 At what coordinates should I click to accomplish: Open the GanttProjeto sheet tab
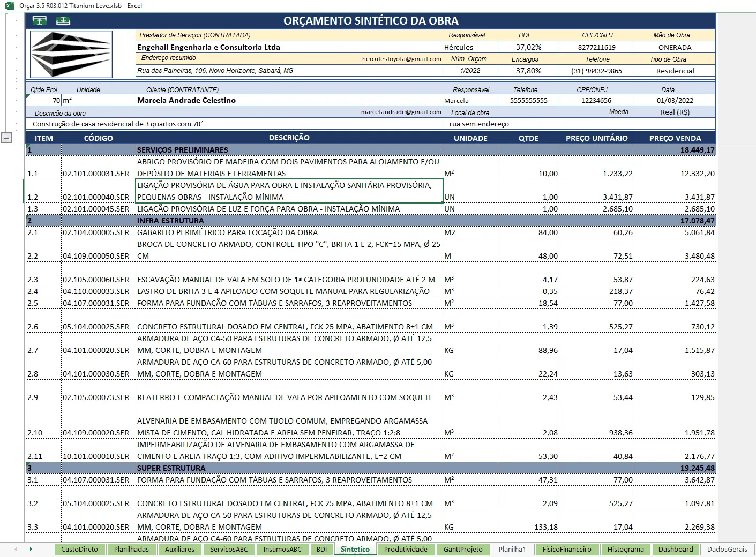pyautogui.click(x=463, y=549)
